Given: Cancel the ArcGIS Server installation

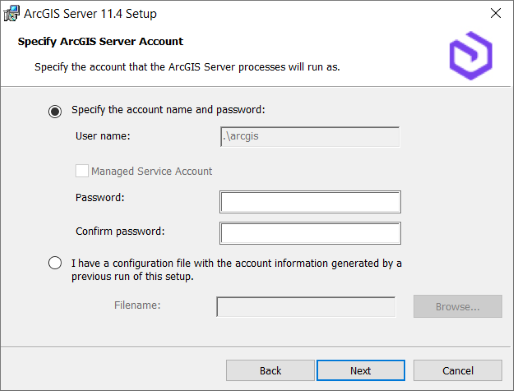Looking at the screenshot, I should click(x=458, y=370).
